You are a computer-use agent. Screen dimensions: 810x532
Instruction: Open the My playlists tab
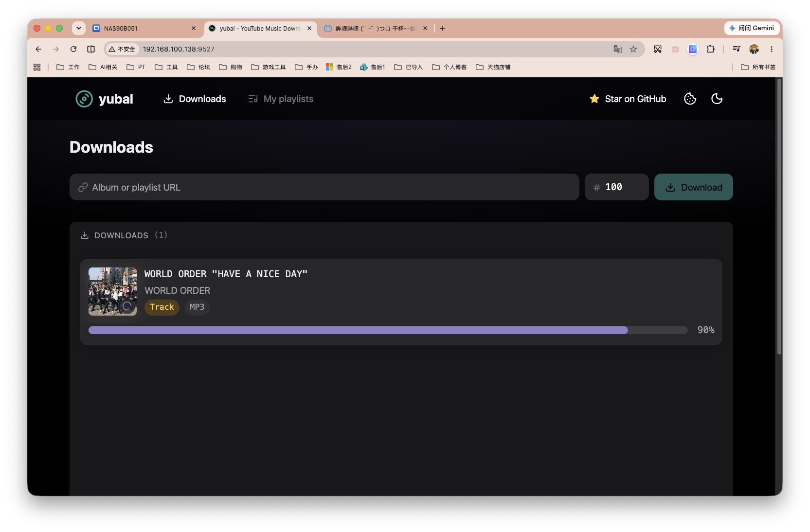pyautogui.click(x=281, y=99)
